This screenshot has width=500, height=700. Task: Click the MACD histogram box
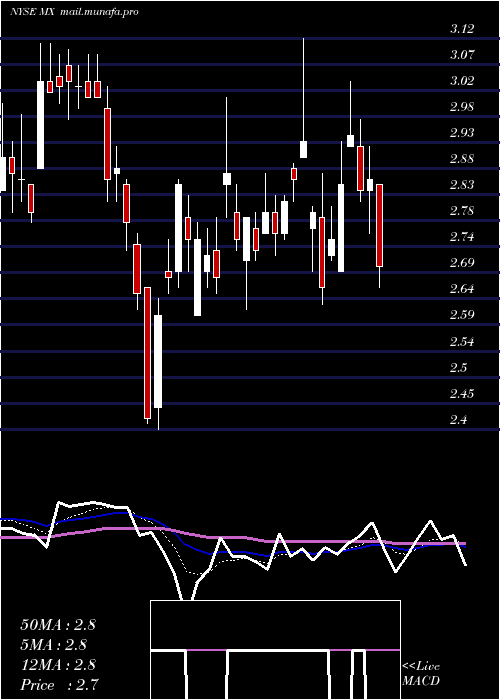[x=275, y=650]
